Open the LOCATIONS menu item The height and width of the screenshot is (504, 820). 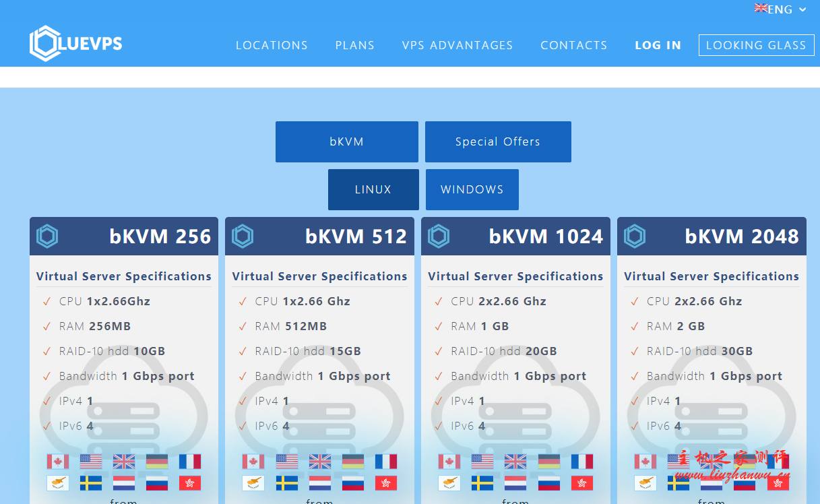(x=272, y=45)
